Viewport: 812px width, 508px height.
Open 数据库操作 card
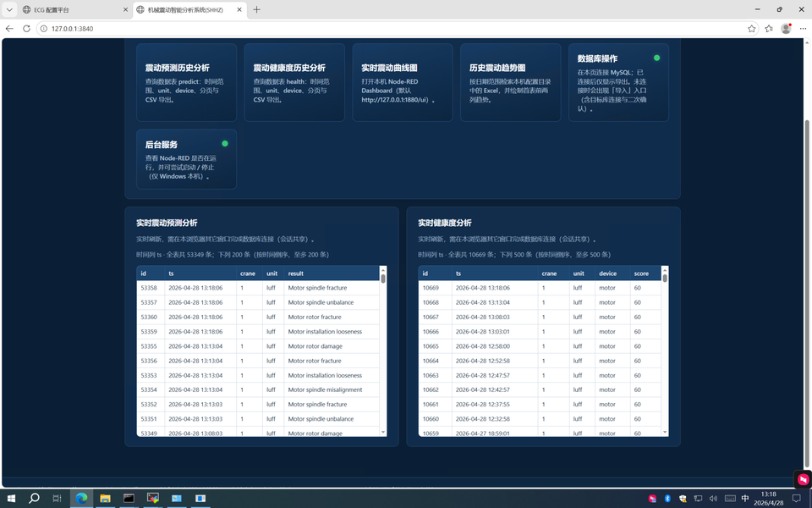click(x=618, y=82)
